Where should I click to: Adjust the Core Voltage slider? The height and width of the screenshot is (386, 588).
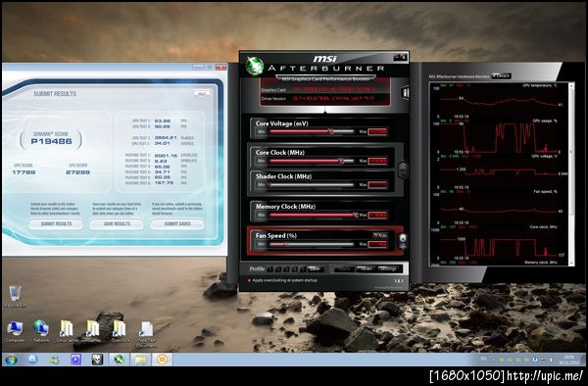click(x=312, y=131)
